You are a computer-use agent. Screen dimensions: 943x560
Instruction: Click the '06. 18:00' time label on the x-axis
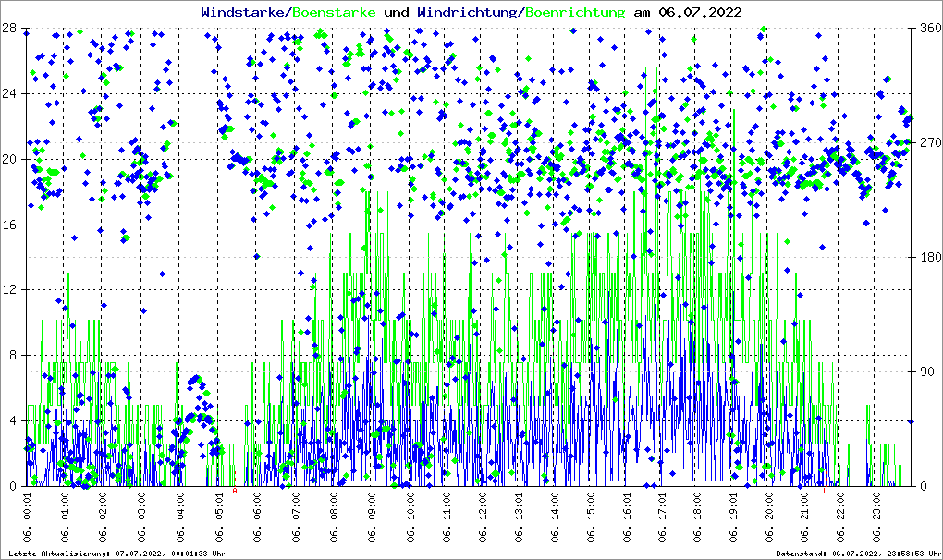[699, 517]
